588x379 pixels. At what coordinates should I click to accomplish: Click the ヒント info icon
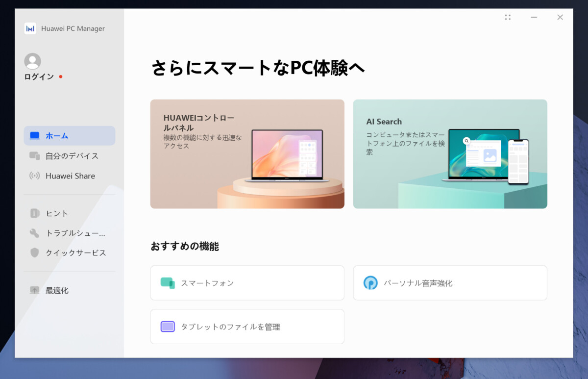pos(34,213)
